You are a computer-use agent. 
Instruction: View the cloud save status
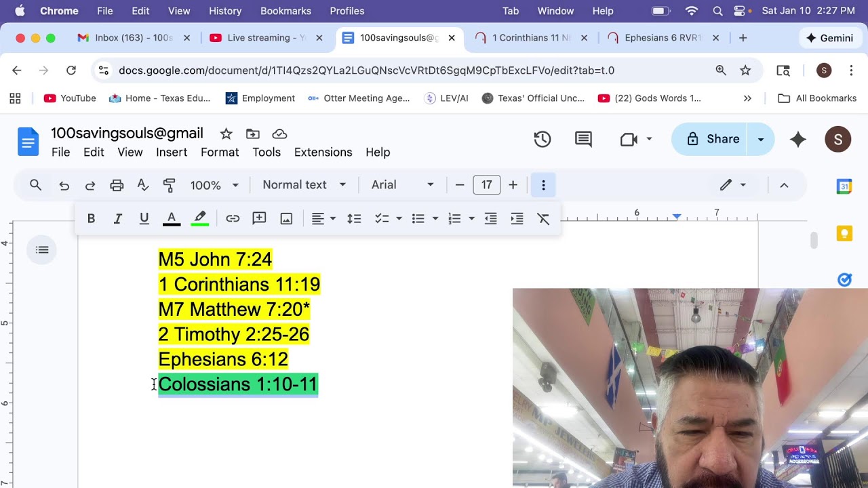point(279,134)
